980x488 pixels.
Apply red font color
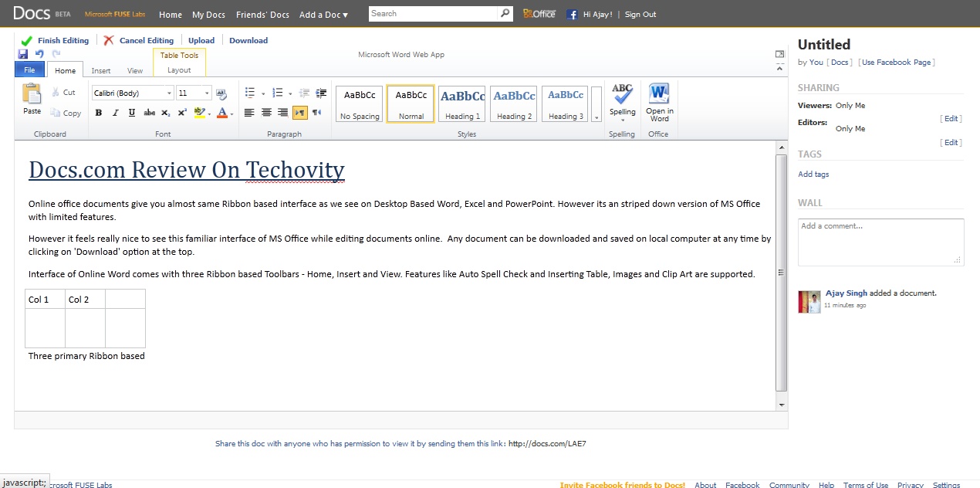click(x=222, y=113)
